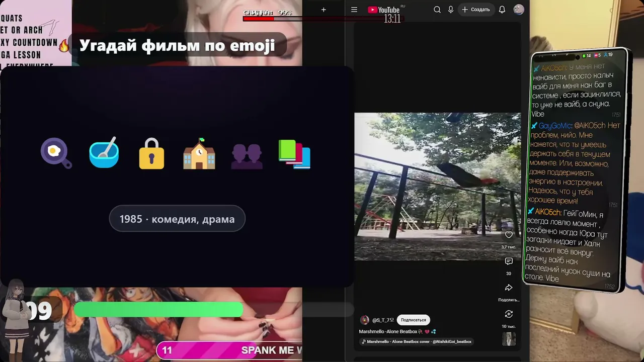The height and width of the screenshot is (362, 644).
Task: Select the yellow padlock emoji
Action: pyautogui.click(x=151, y=153)
